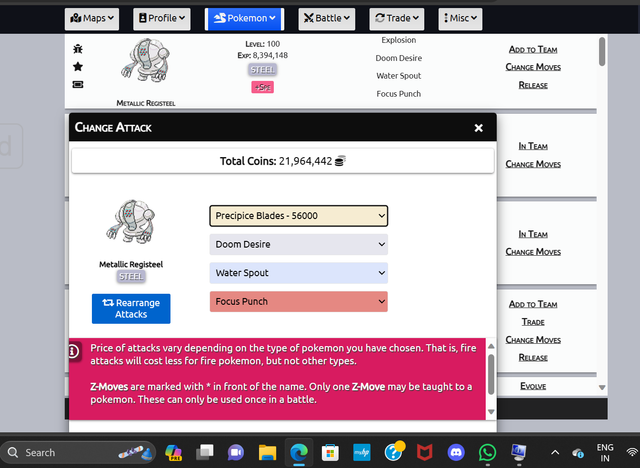Switch to Microsoft Edge in taskbar
Screen dimensions: 640x468
299,452
